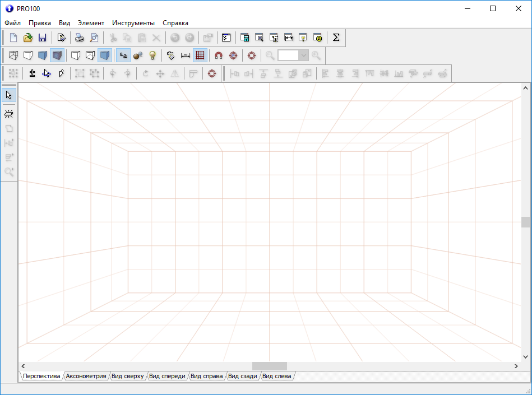Click the Sigma summary icon
This screenshot has height=395, width=532.
pos(336,38)
